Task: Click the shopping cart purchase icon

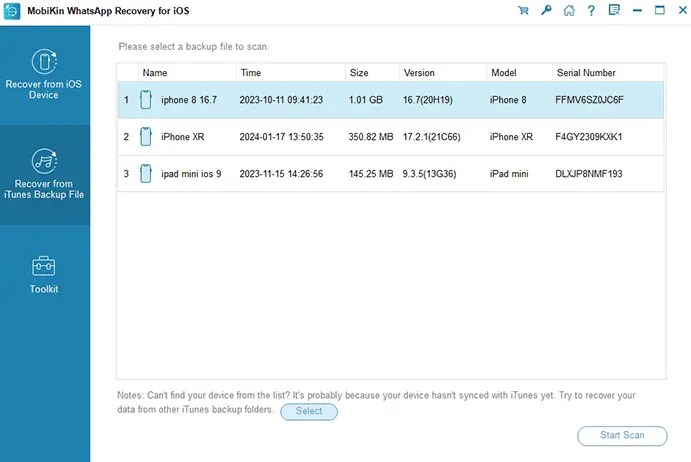Action: click(523, 10)
